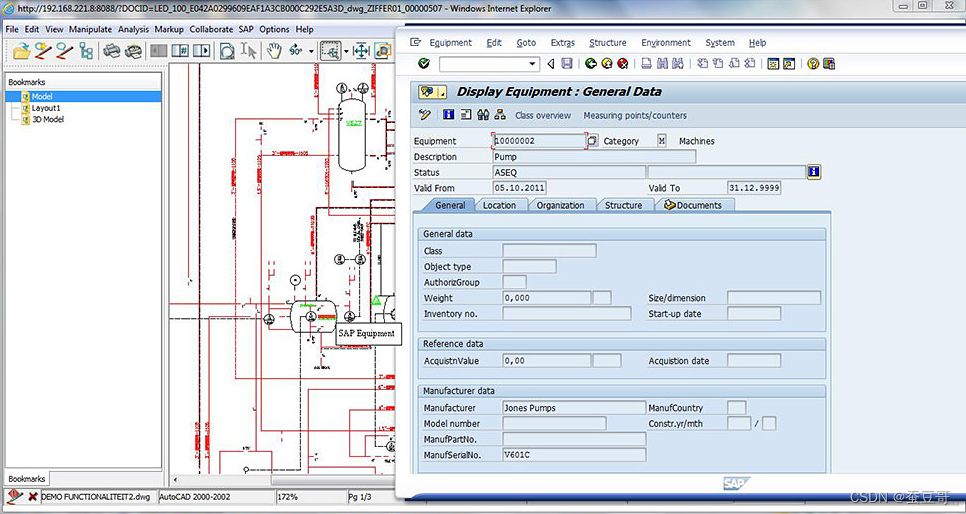Click the create new session icon
The image size is (966, 514).
[773, 63]
